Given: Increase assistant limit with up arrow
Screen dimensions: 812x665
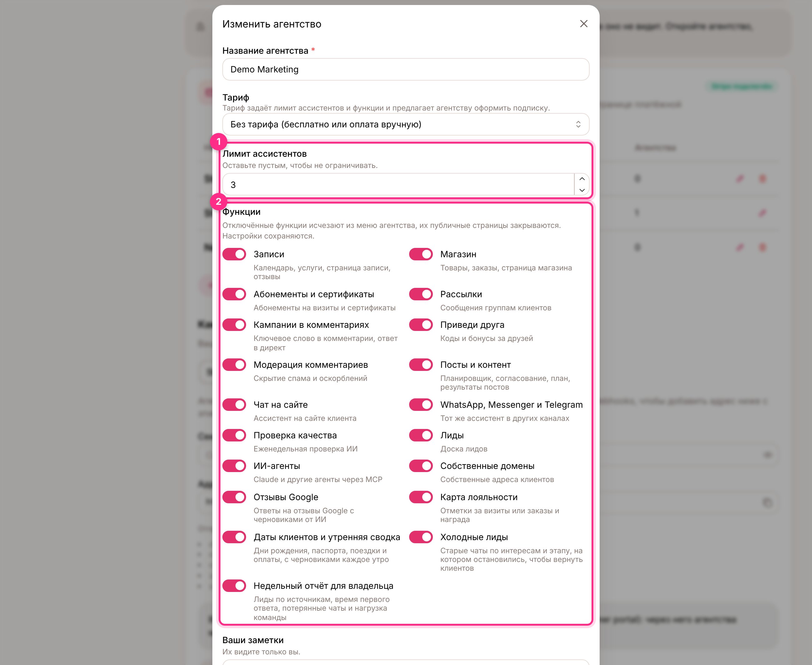Looking at the screenshot, I should tap(582, 179).
